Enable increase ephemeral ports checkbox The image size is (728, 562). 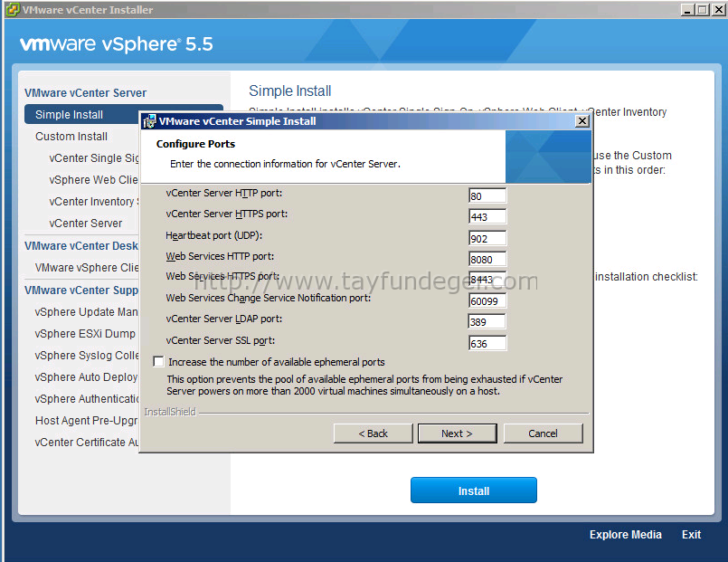tap(158, 361)
